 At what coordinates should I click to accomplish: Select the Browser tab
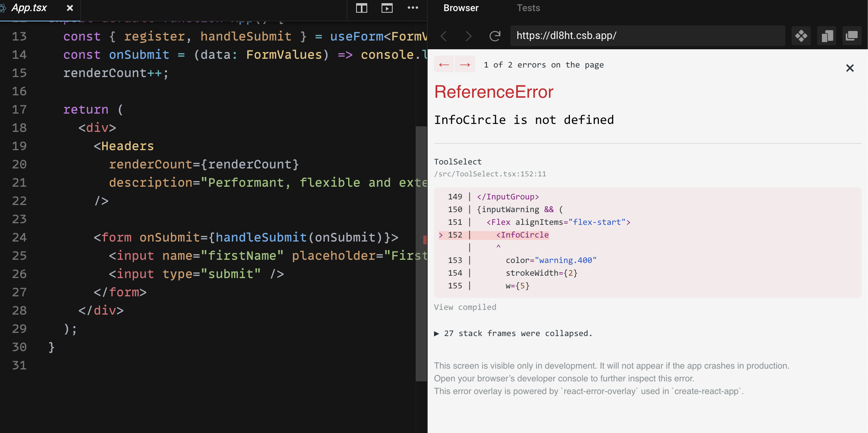460,8
